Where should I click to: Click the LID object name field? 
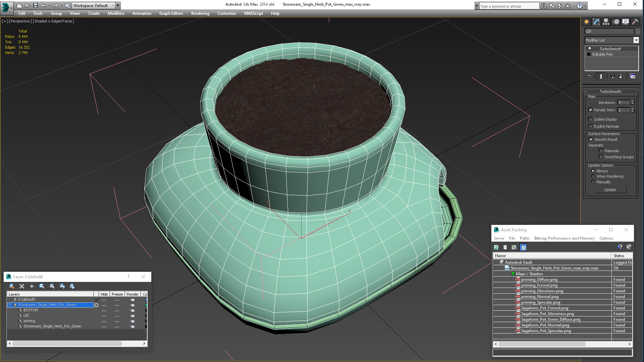click(609, 31)
